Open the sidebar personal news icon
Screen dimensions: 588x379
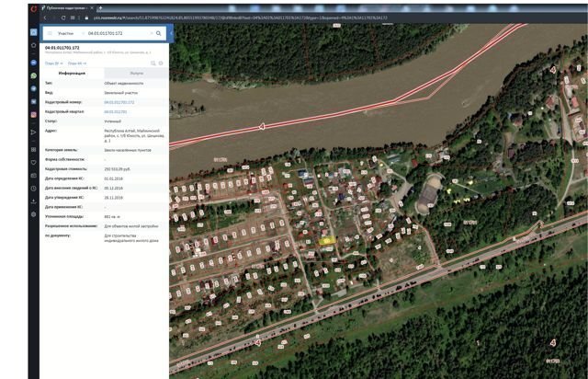click(x=33, y=176)
